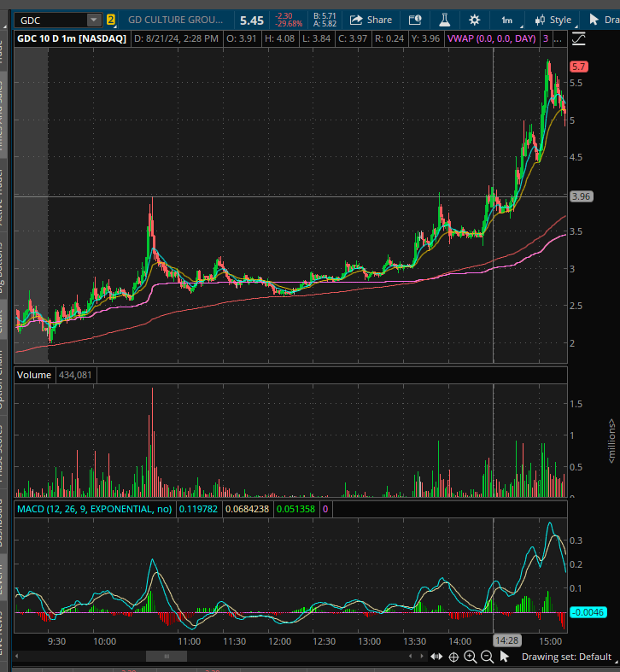Image resolution: width=620 pixels, height=672 pixels.
Task: Click the MACD value 0.119782
Action: pyautogui.click(x=198, y=509)
